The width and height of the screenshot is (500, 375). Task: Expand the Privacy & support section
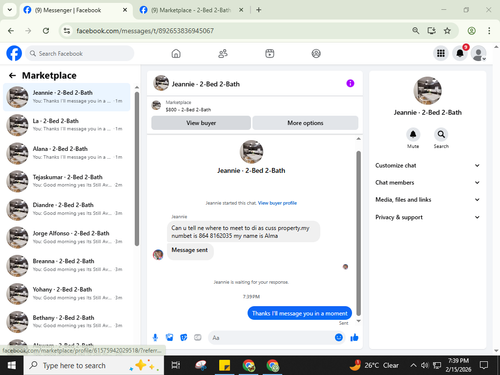pyautogui.click(x=428, y=217)
